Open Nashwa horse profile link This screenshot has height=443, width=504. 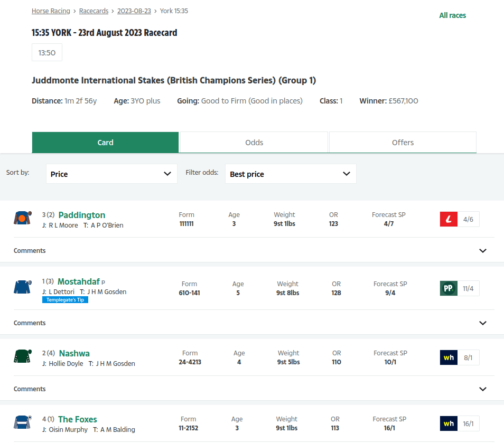pyautogui.click(x=74, y=353)
